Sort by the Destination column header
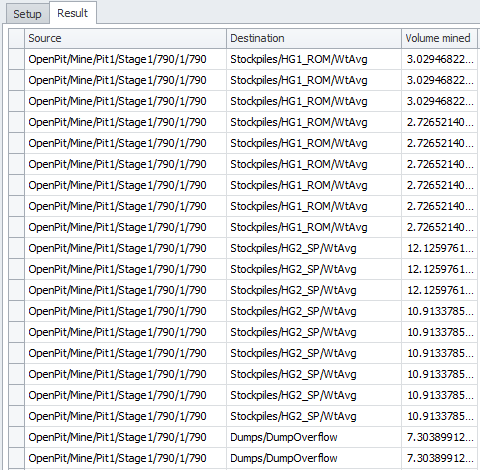The width and height of the screenshot is (480, 470). (x=314, y=38)
